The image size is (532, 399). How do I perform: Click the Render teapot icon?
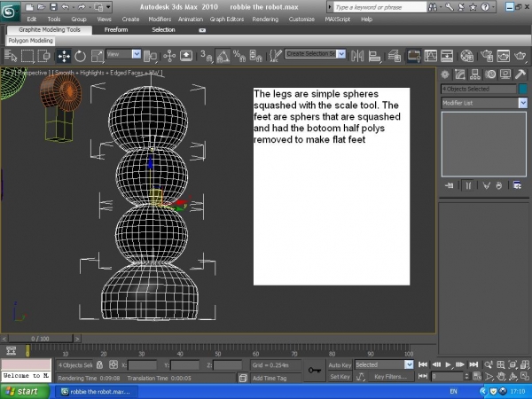(520, 56)
